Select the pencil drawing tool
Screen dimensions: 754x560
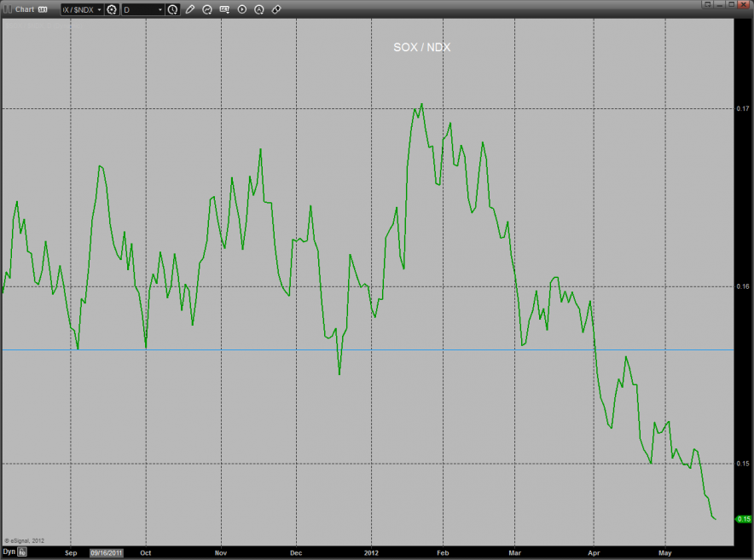[189, 9]
